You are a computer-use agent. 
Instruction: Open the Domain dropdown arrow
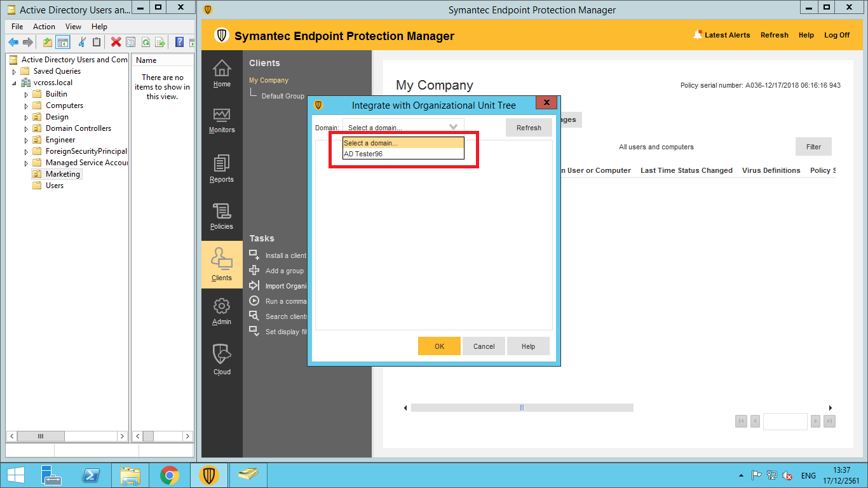pos(453,127)
